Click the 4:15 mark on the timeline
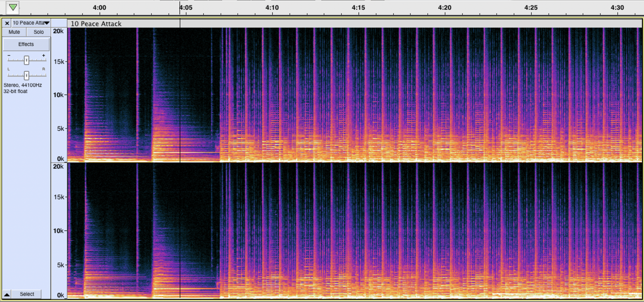 358,8
